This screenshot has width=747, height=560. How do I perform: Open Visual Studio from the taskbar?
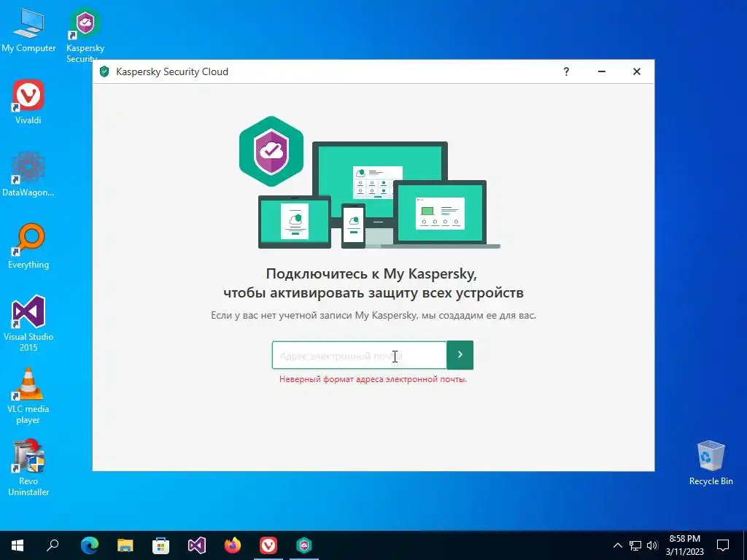click(197, 545)
